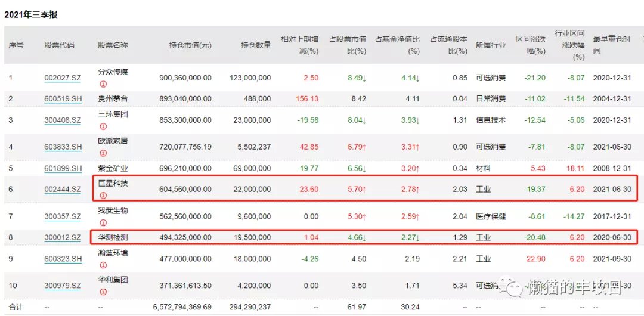644x316 pixels.
Task: Click stock name 欧派家居
Action: point(113,141)
